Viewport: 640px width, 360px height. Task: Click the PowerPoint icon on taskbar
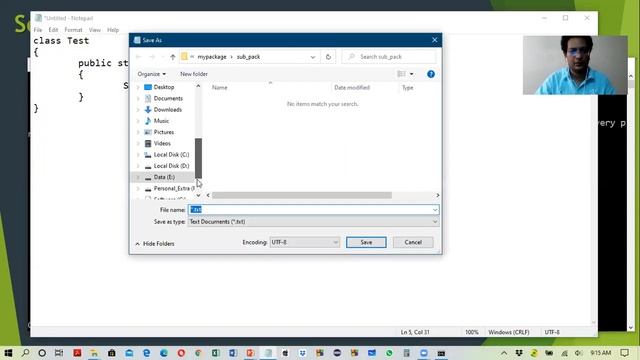click(x=250, y=353)
